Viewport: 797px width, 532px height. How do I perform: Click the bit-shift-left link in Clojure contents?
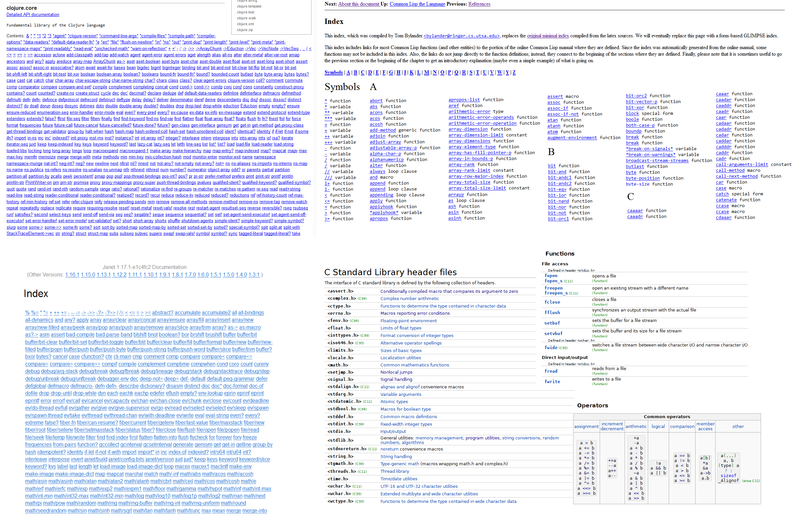(17, 74)
